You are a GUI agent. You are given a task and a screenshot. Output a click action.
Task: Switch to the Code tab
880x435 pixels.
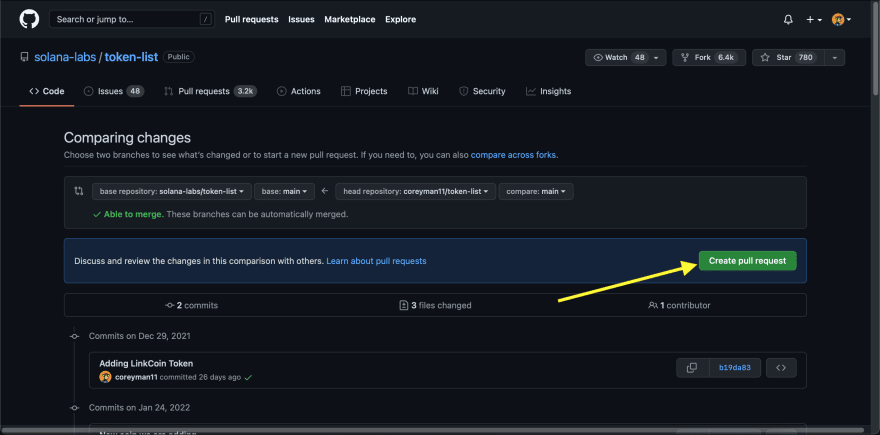[47, 91]
